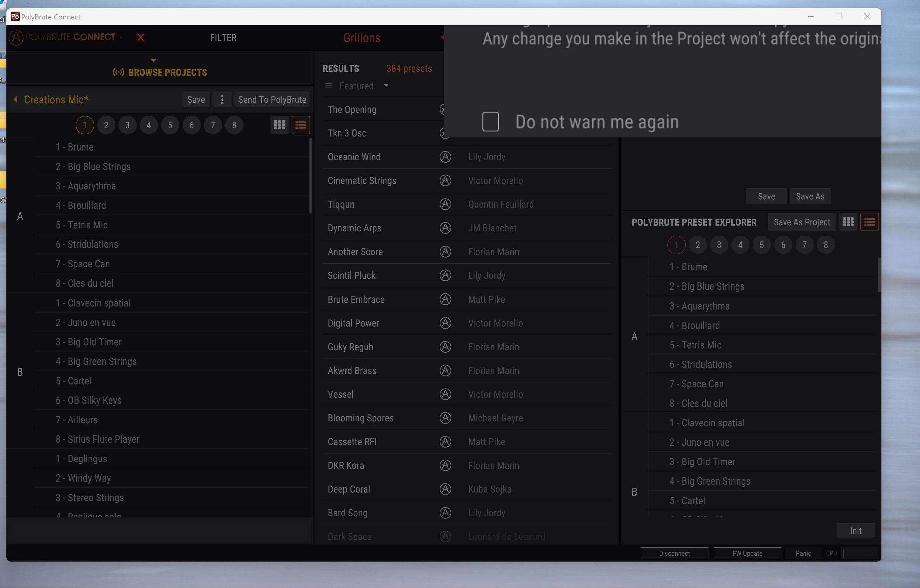The height and width of the screenshot is (588, 920).
Task: Click Arturia icon on Brute Embrace row
Action: [x=445, y=299]
